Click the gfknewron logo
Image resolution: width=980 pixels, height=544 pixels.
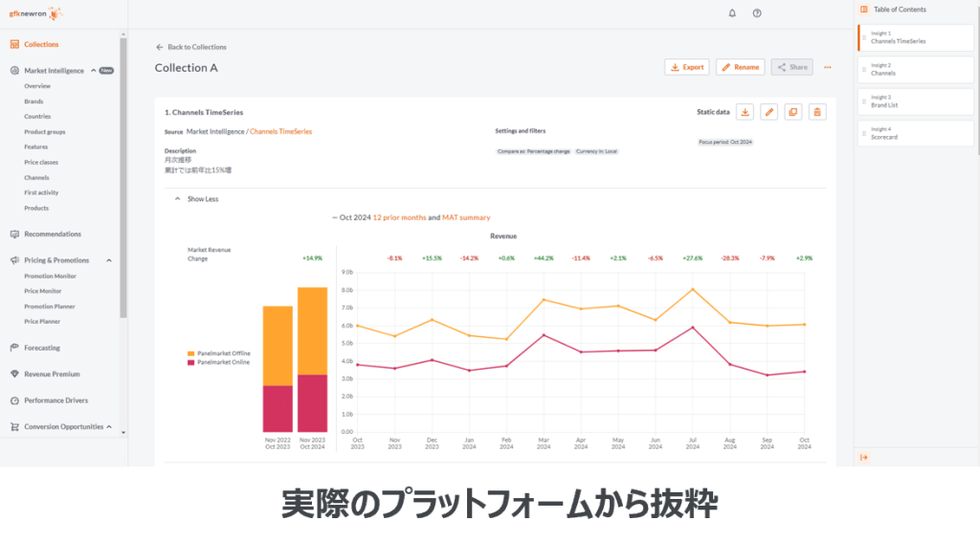coord(35,13)
